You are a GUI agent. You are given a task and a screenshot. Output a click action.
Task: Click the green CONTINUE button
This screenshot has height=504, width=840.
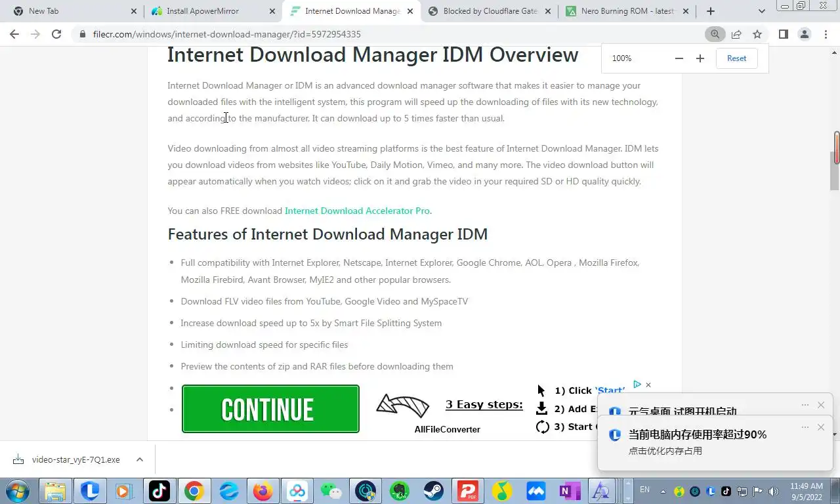coord(270,409)
